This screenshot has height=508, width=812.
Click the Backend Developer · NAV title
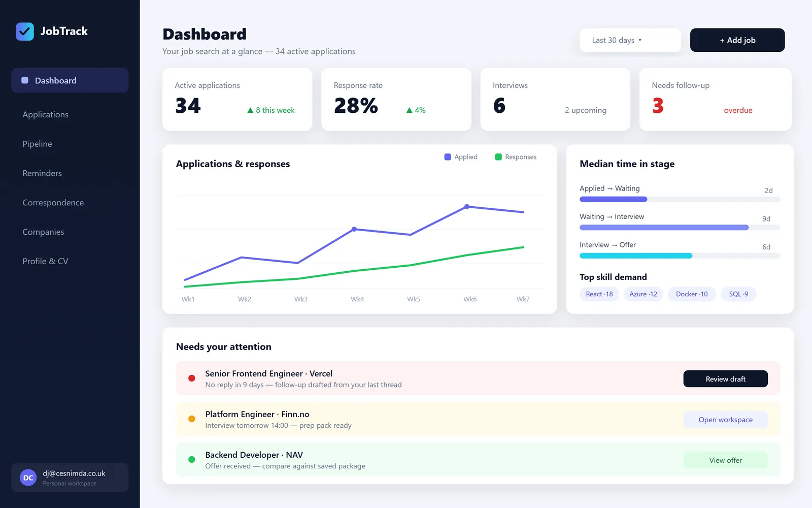254,455
